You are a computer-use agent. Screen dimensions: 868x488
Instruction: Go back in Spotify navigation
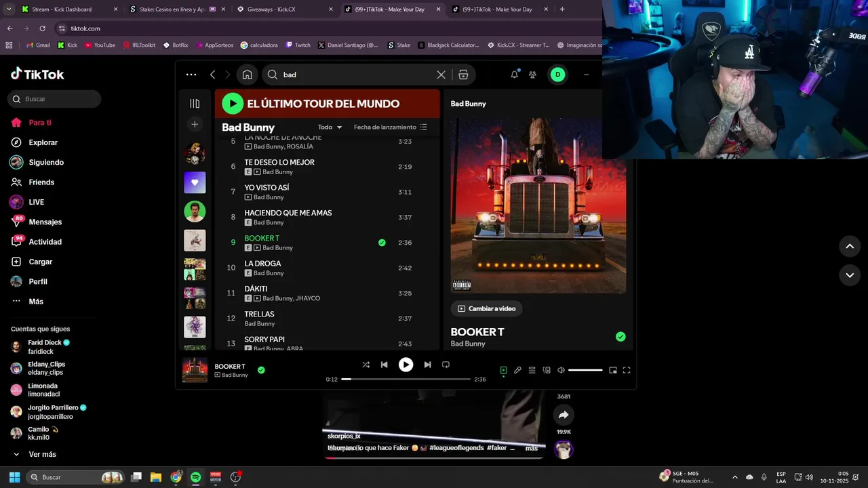(212, 75)
